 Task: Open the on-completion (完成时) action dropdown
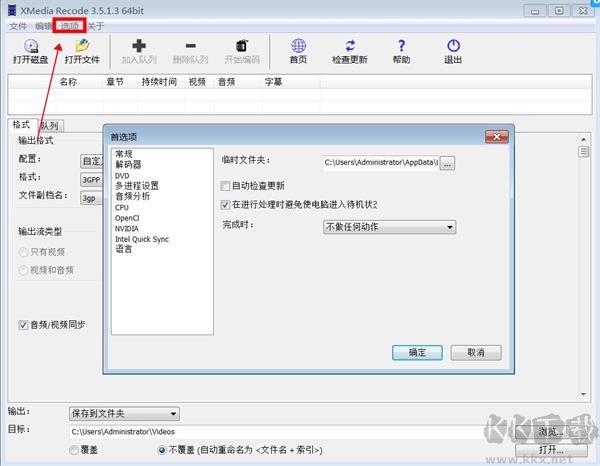[390, 227]
